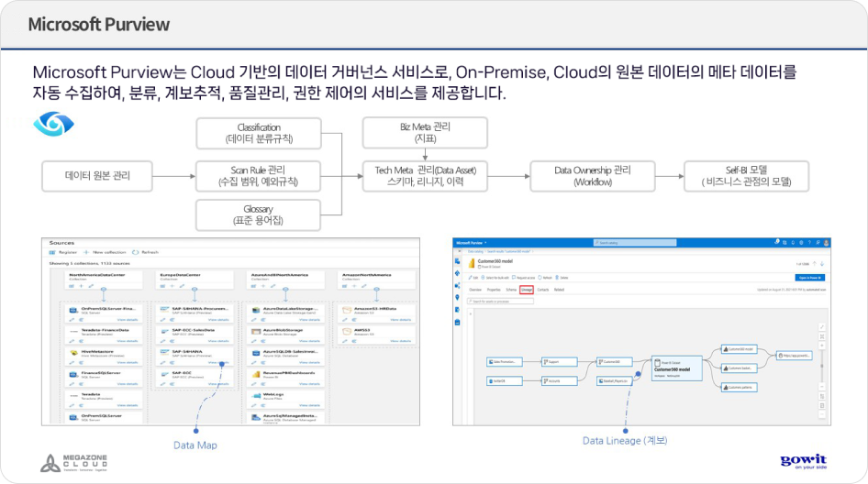Image resolution: width=868 pixels, height=484 pixels.
Task: Select the Scan Rule 관리 box
Action: point(258,176)
